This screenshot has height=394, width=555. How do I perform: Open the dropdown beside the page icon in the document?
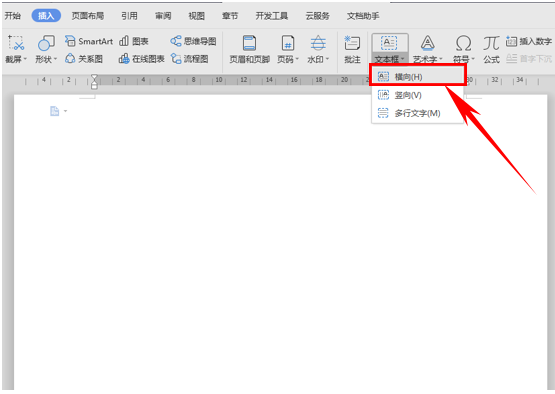(65, 111)
